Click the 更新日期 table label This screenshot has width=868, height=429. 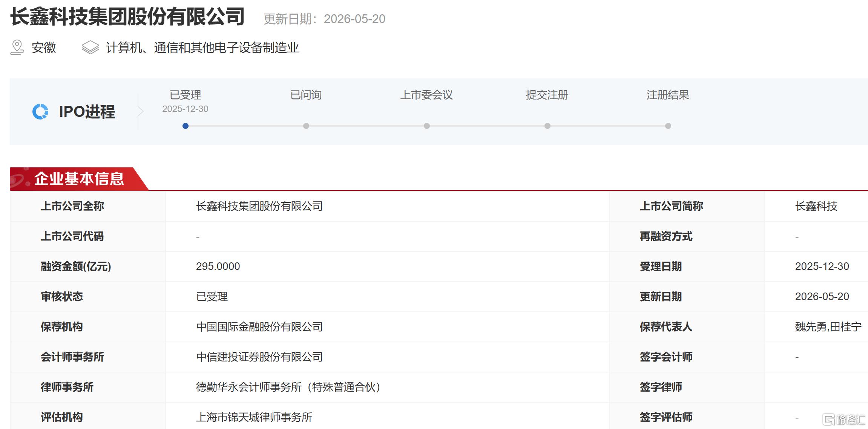pyautogui.click(x=661, y=297)
